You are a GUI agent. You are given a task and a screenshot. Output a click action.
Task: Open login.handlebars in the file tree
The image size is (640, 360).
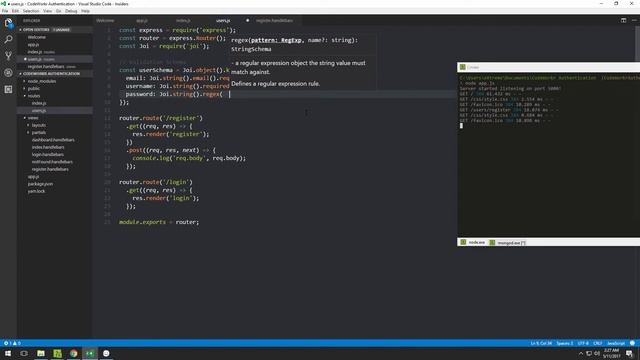coord(48,155)
